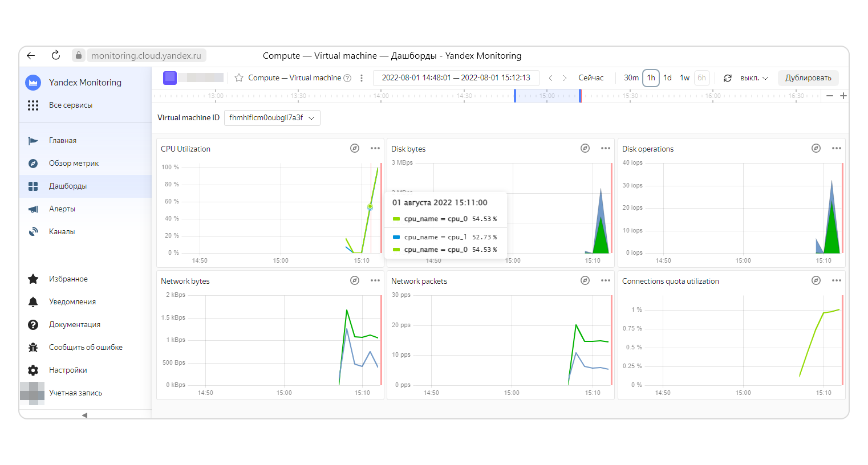
Task: Open Сообщить об ошибке in the sidebar
Action: [86, 348]
